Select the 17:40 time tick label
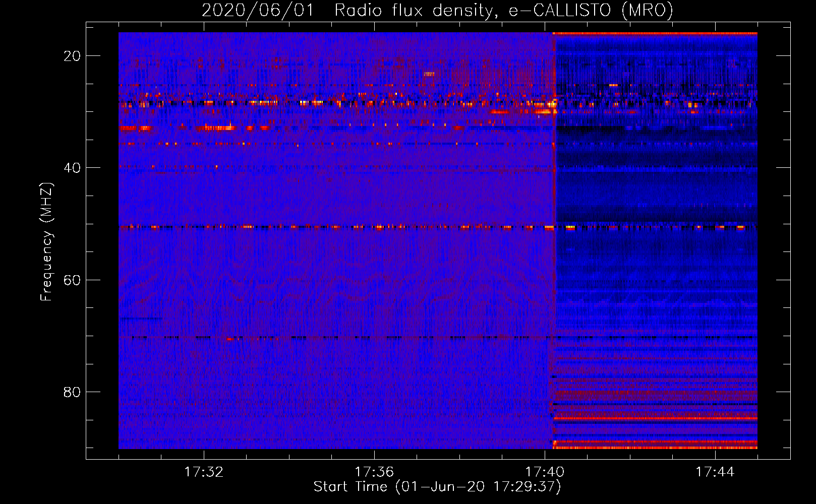Image resolution: width=816 pixels, height=504 pixels. [545, 472]
